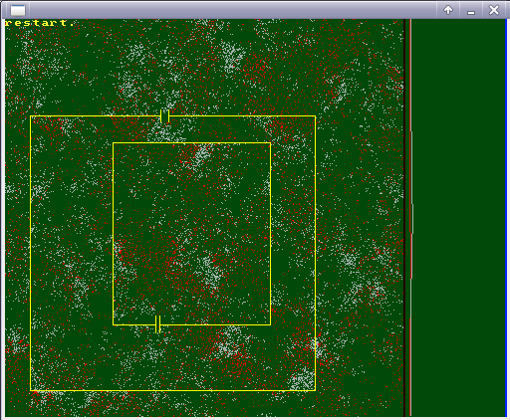Click the bottom edge of the outer yellow rectangle

click(172, 390)
